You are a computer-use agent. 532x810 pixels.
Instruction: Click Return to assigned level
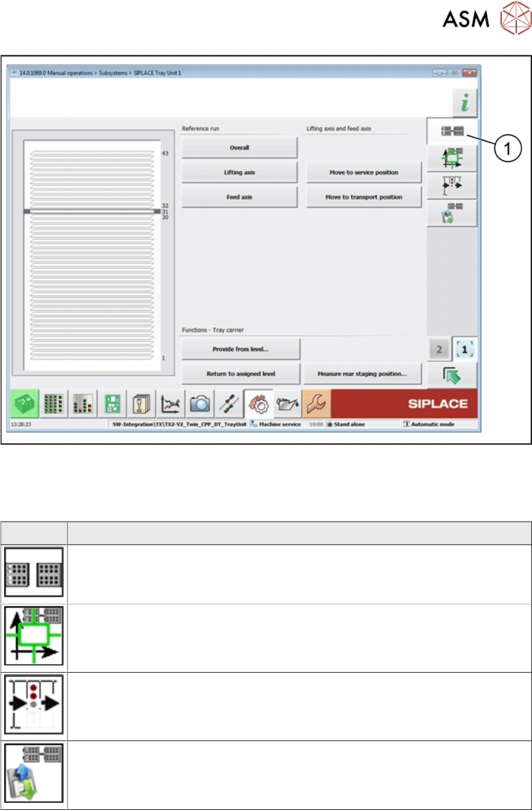[241, 374]
